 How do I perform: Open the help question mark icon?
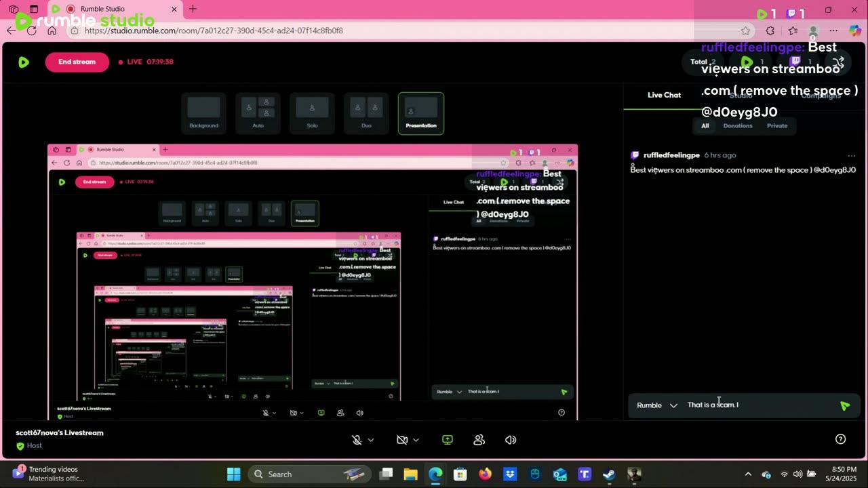click(x=840, y=439)
